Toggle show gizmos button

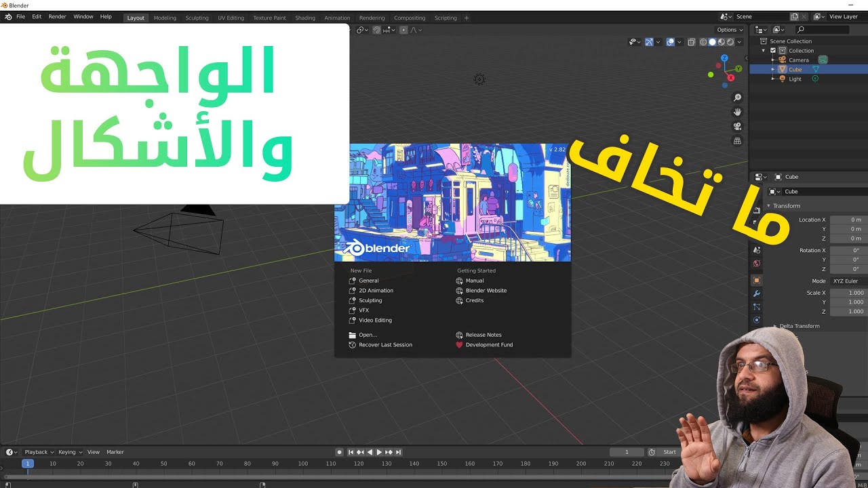[649, 42]
